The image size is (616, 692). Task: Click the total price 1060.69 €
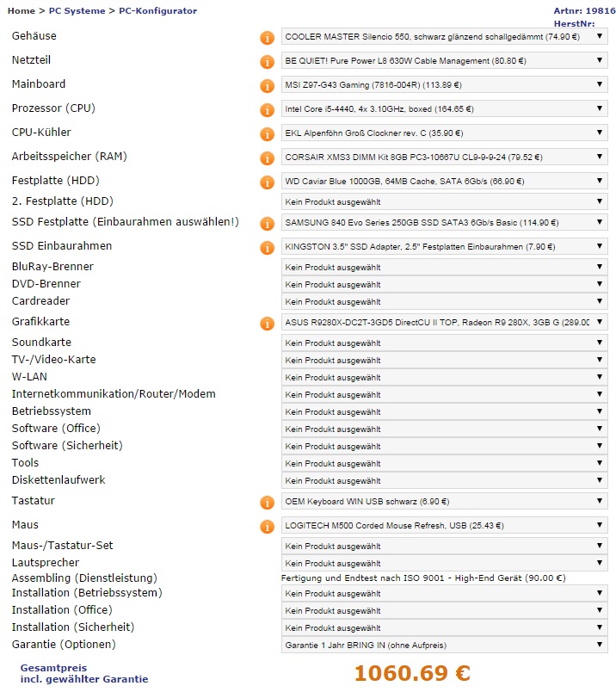412,673
